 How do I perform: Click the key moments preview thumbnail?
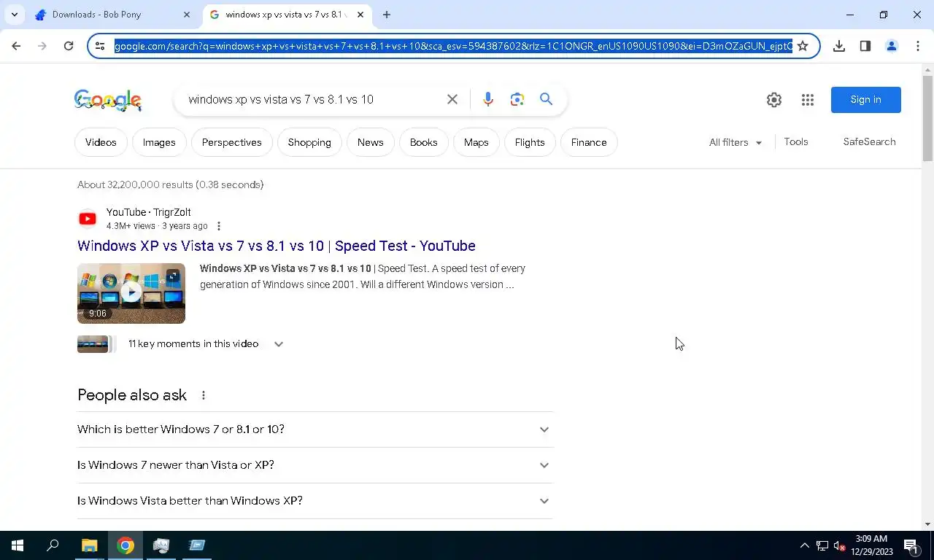(x=96, y=344)
